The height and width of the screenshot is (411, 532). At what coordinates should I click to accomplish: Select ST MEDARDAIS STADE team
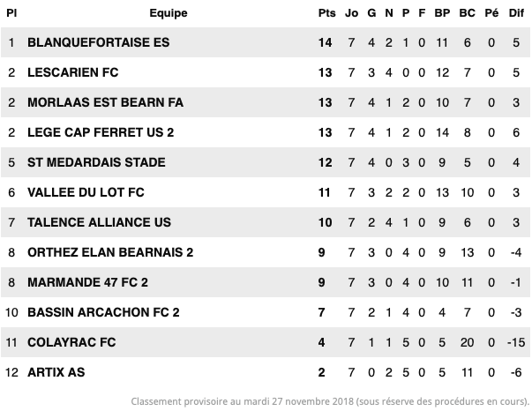pyautogui.click(x=96, y=162)
